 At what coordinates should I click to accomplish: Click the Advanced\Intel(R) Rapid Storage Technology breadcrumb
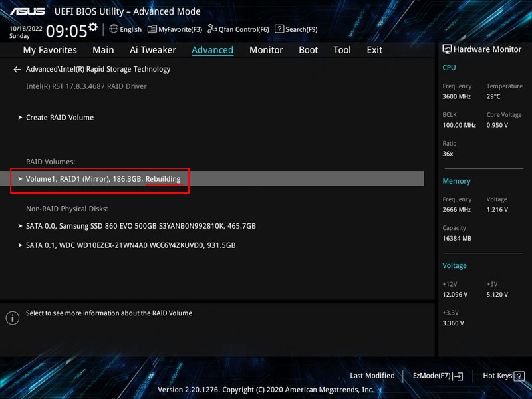(x=98, y=69)
